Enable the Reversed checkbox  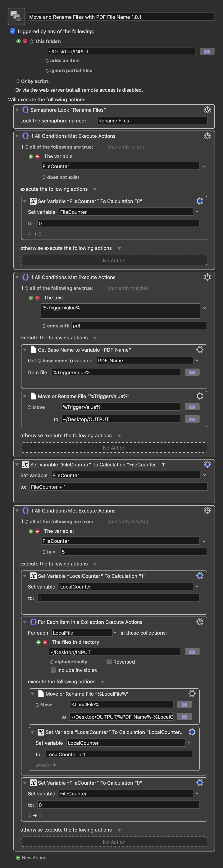(109, 661)
